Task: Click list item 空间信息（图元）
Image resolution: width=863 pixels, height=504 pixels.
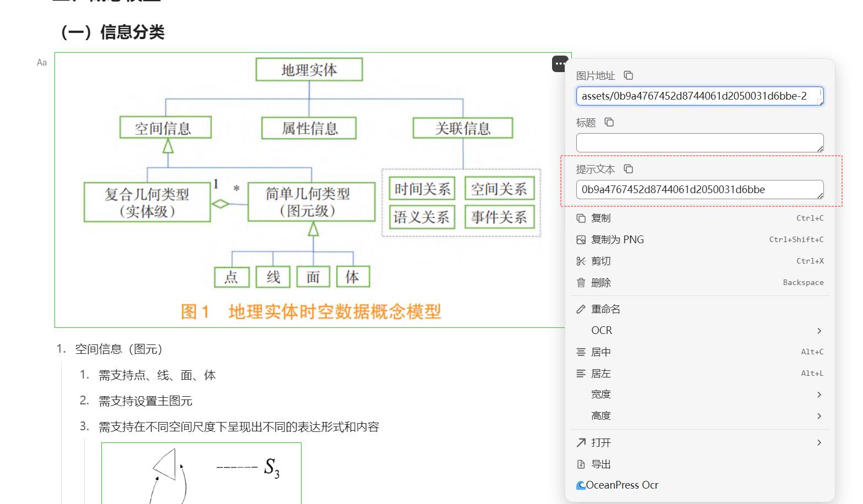Action: 119,349
